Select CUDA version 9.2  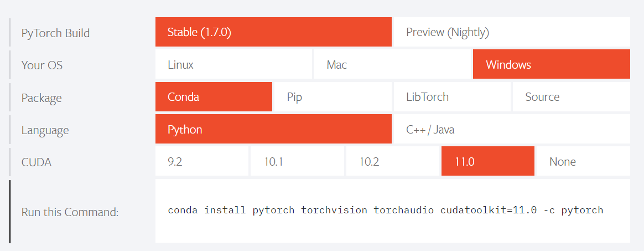[x=202, y=161]
